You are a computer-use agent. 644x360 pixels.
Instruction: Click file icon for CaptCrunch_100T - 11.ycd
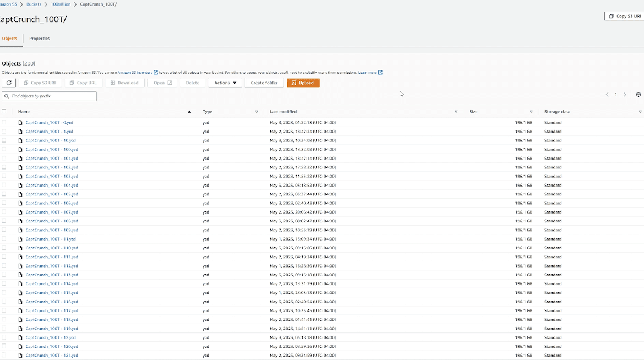(20, 239)
